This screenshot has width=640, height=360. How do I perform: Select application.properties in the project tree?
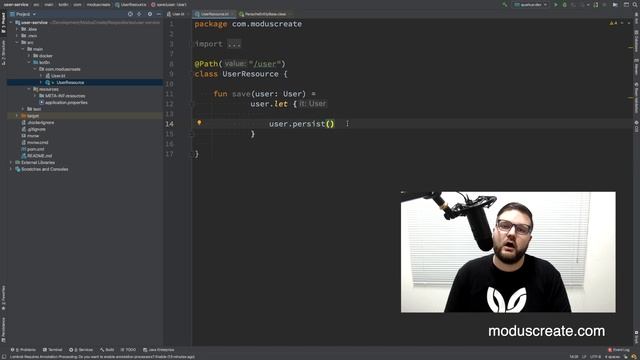point(66,102)
